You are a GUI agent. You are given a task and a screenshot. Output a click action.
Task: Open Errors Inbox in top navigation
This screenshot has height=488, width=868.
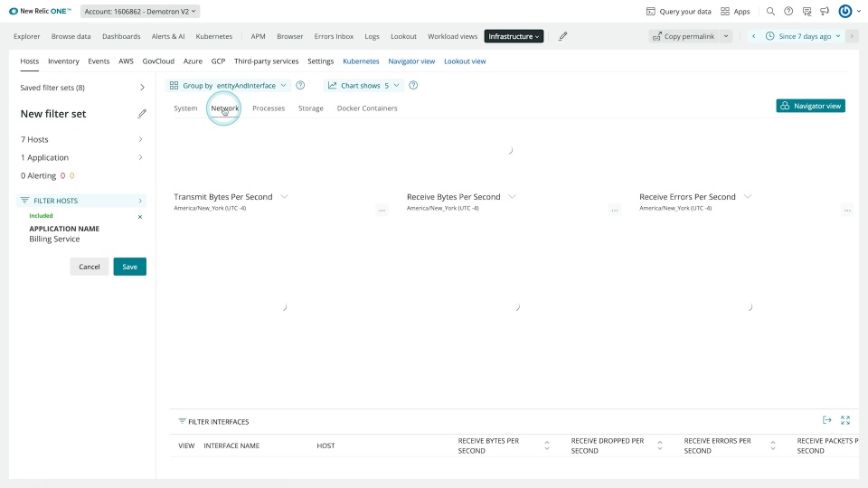point(334,36)
